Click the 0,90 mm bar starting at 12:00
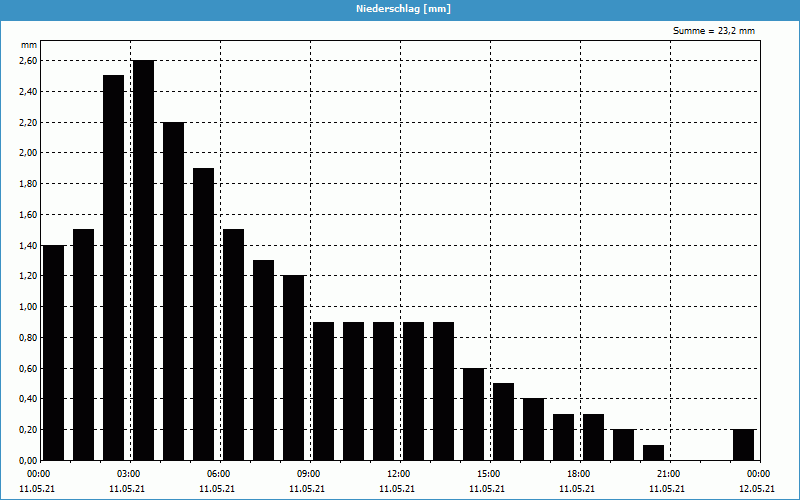Image resolution: width=800 pixels, height=500 pixels. pos(413,391)
